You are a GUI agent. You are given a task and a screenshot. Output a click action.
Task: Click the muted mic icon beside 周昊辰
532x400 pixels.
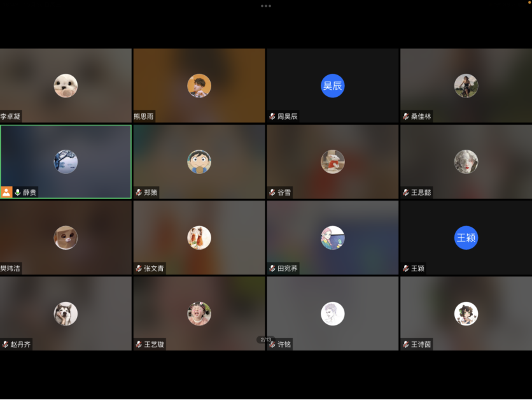pos(272,117)
